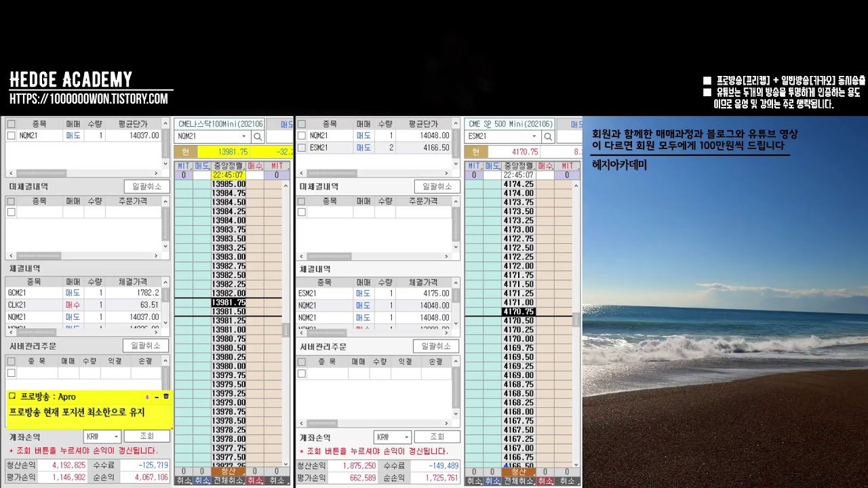Check empty row in left 서버관리주문 table

pyautogui.click(x=11, y=373)
